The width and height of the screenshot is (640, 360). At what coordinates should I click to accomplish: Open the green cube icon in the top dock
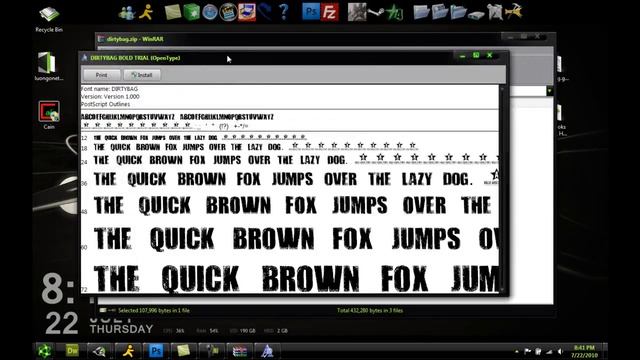click(191, 12)
